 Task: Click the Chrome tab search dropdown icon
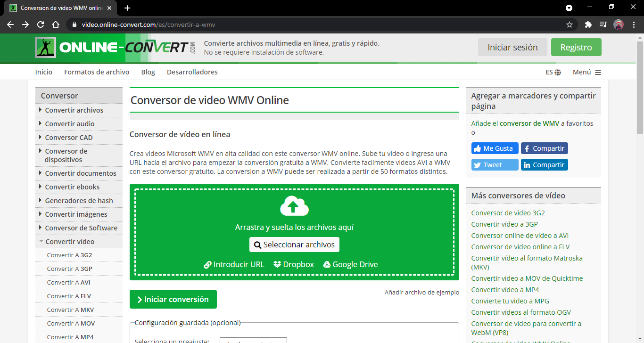pos(569,8)
